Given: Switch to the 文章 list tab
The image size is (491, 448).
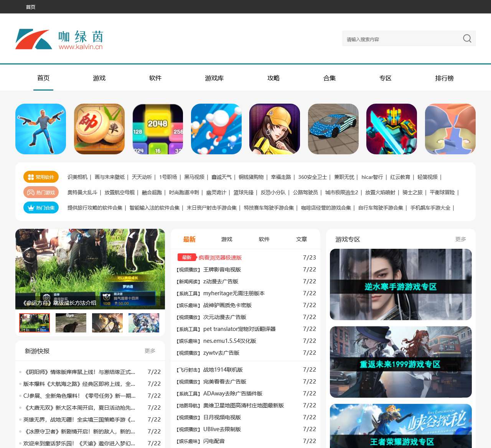Looking at the screenshot, I should click(x=302, y=239).
